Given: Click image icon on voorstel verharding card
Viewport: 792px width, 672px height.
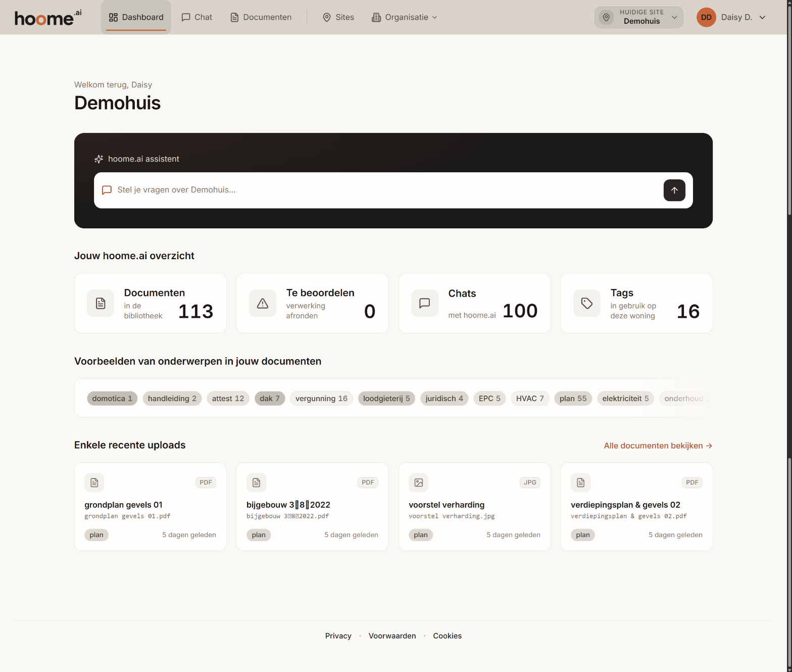Looking at the screenshot, I should (419, 483).
